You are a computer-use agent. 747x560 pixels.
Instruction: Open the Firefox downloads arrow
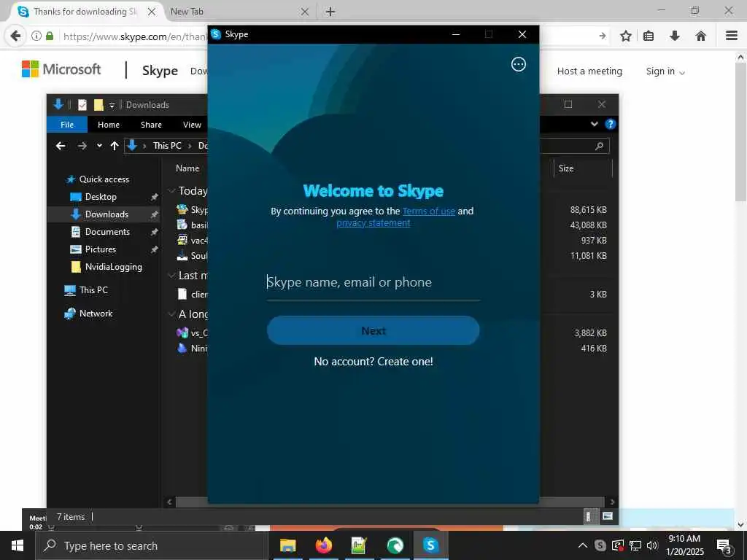click(x=675, y=36)
